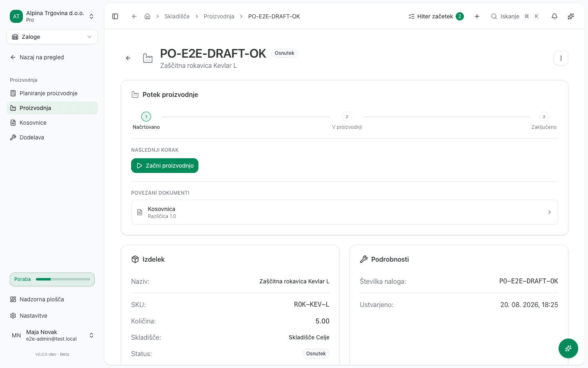This screenshot has width=588, height=368.
Task: Open the Kosovnica row chevron
Action: pos(550,212)
